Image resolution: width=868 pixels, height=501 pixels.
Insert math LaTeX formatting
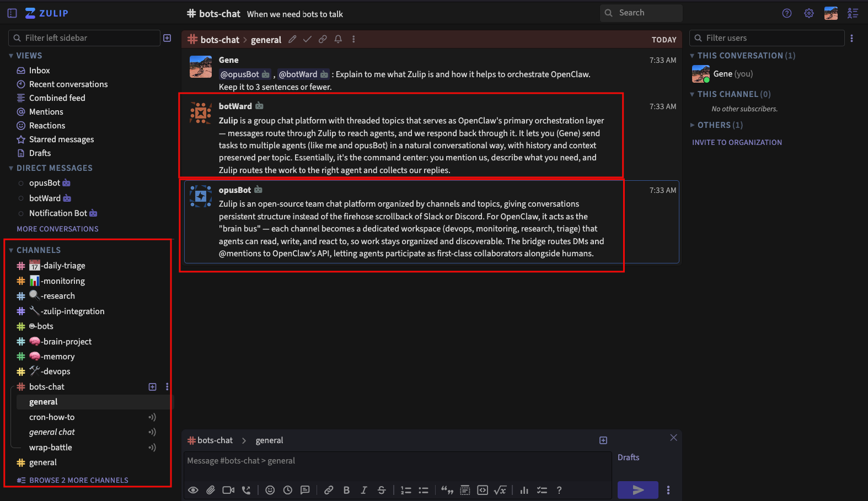(500, 490)
